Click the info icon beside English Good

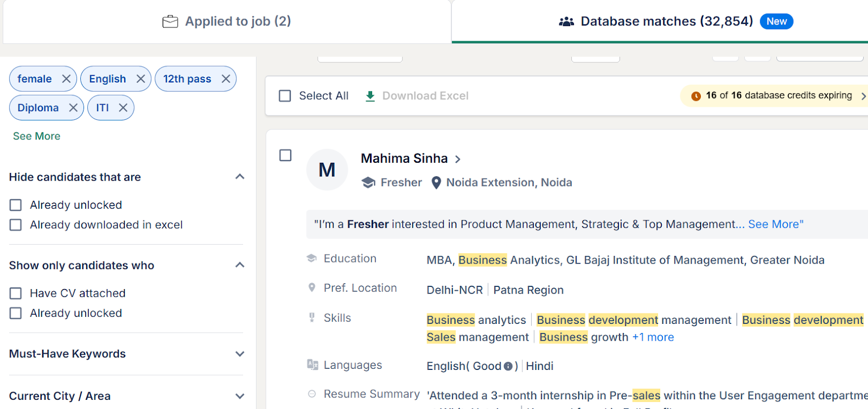pyautogui.click(x=508, y=366)
